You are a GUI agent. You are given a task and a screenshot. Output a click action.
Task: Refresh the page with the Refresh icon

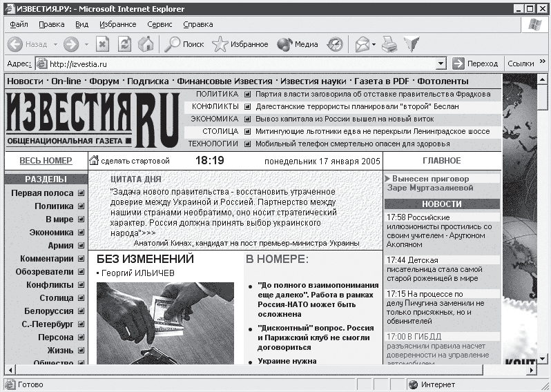coord(124,44)
